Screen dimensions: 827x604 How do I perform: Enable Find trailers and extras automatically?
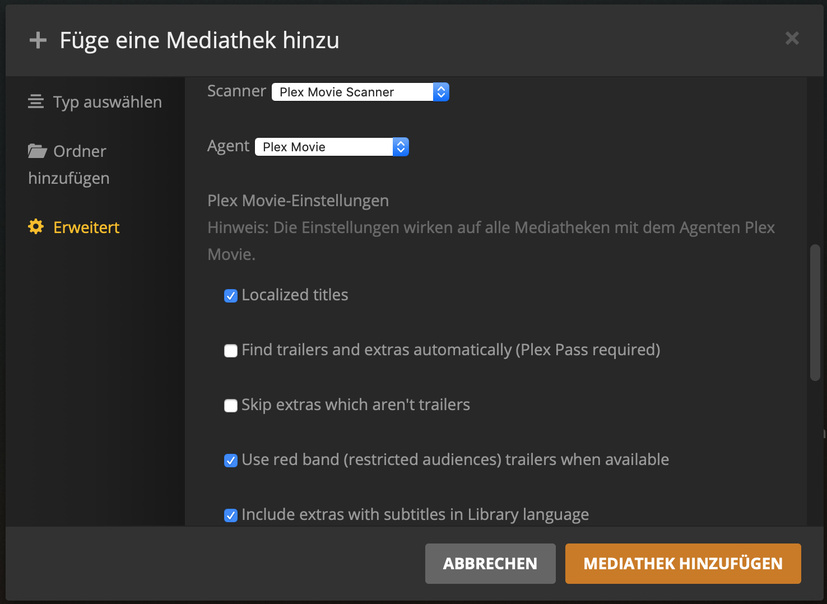(231, 351)
